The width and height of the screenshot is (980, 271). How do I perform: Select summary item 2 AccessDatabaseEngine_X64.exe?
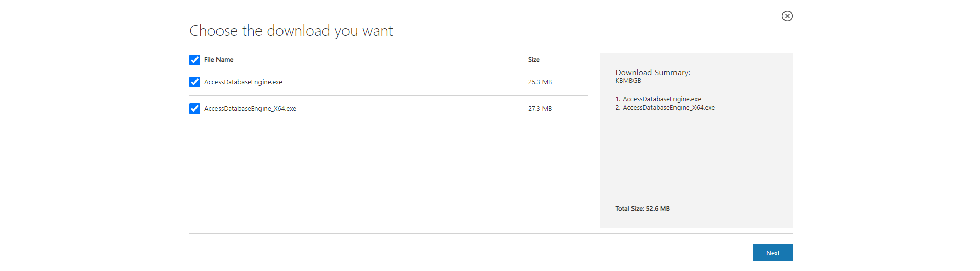(x=668, y=108)
